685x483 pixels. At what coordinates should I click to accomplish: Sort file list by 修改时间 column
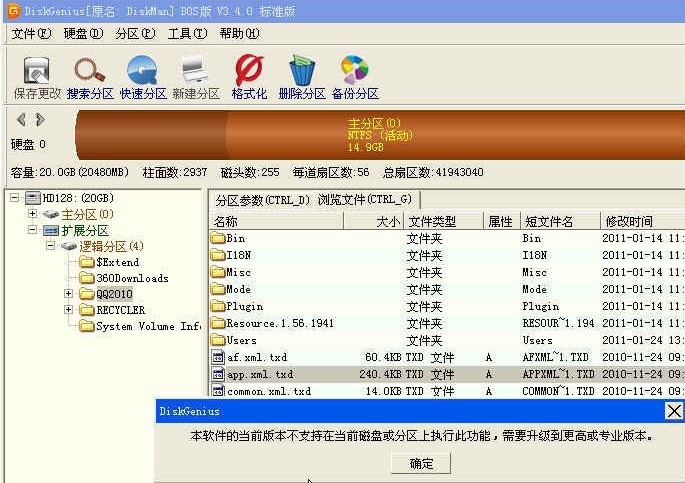643,221
